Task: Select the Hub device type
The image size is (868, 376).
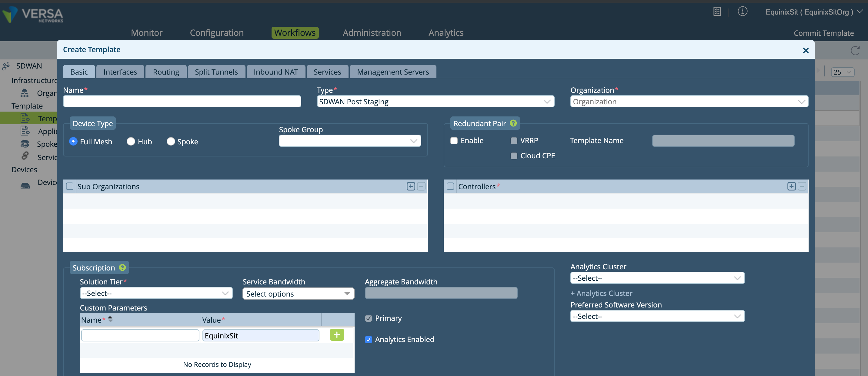Action: pos(131,142)
